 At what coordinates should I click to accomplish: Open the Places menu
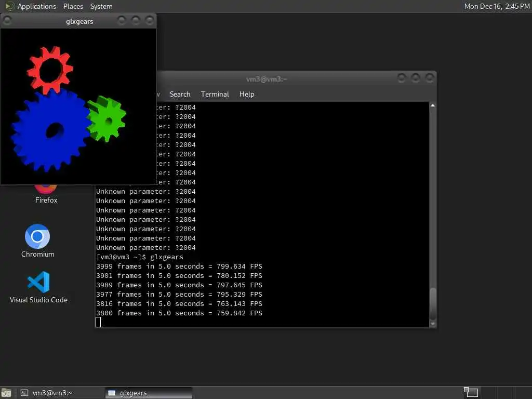click(73, 6)
